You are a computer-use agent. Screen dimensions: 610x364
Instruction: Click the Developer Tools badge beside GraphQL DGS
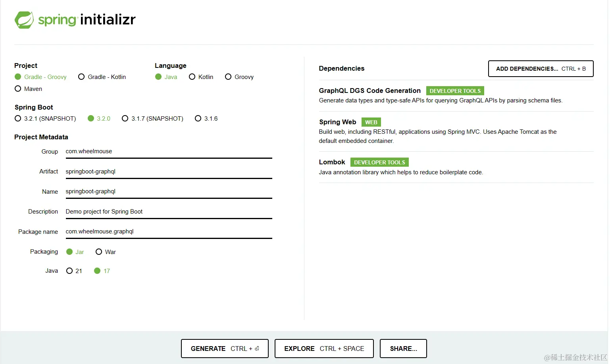(455, 91)
